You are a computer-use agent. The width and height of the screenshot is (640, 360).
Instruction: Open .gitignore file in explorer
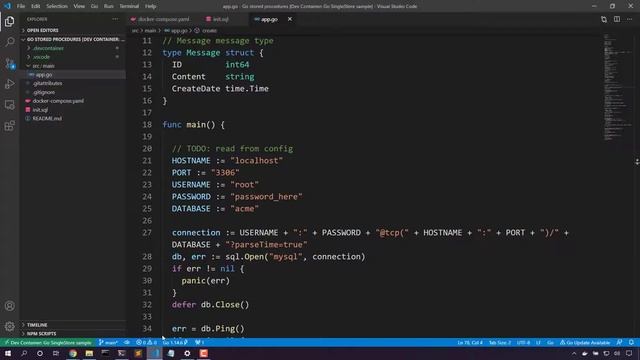[x=73, y=92]
